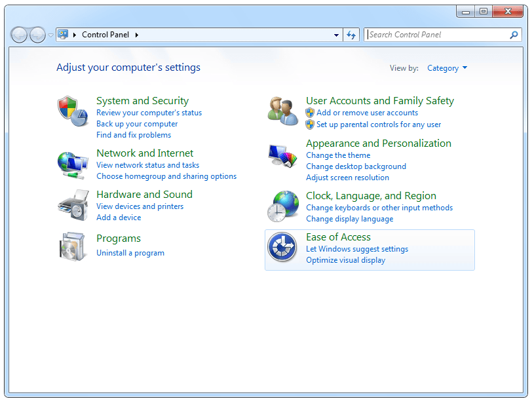Open System and Security category heading
This screenshot has width=532, height=401.
(142, 101)
